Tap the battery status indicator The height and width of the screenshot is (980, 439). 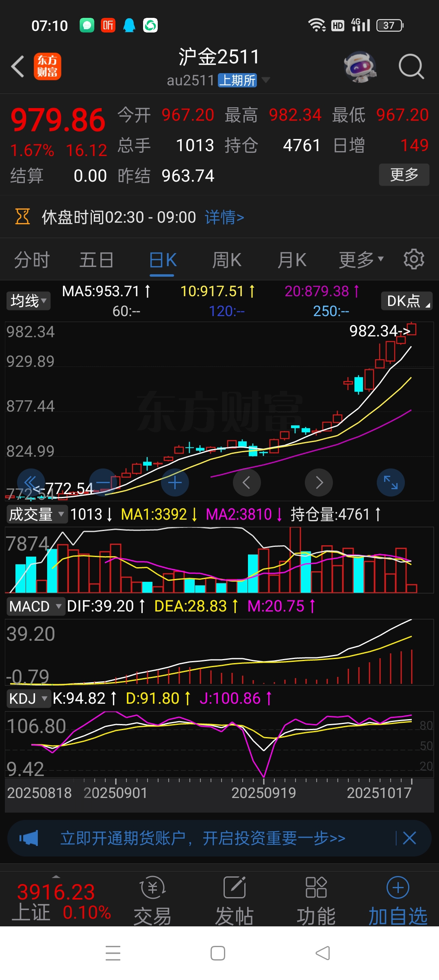click(x=390, y=25)
